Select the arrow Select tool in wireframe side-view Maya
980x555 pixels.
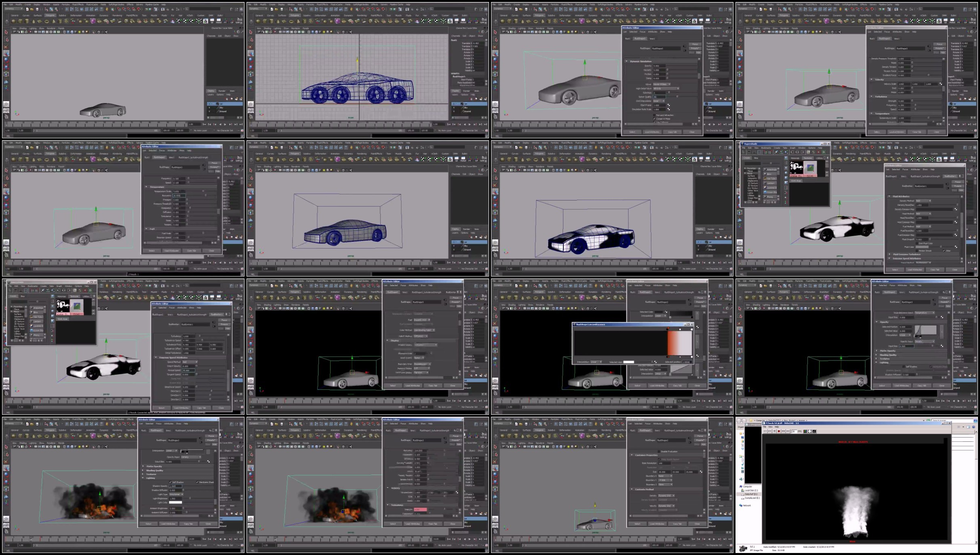[x=251, y=32]
